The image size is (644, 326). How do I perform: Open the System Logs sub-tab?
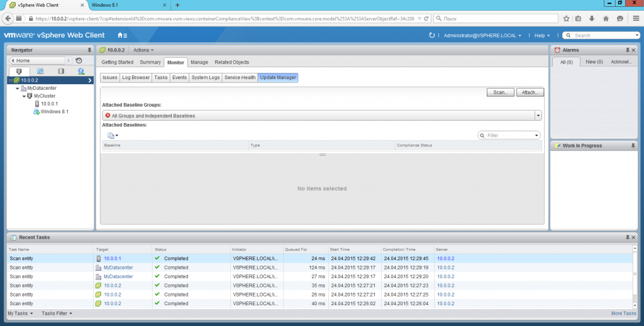(206, 77)
